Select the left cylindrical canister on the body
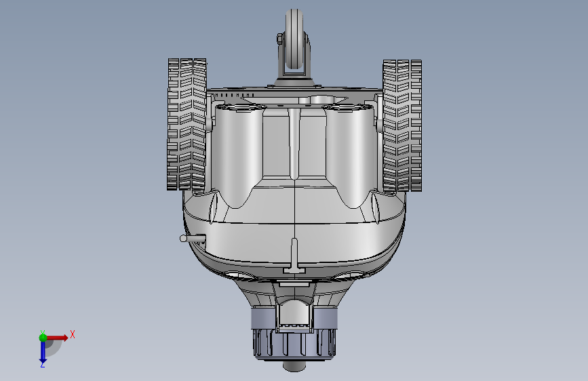Viewport: 588px width, 381px height. 239,156
